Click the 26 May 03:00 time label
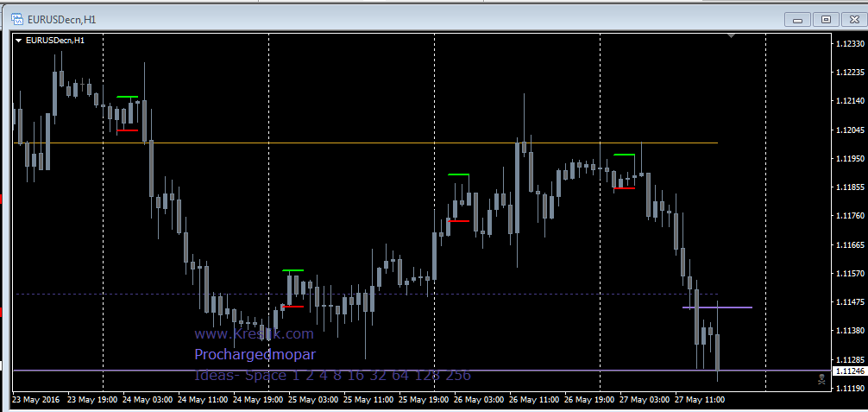Image resolution: width=868 pixels, height=412 pixels. [x=480, y=399]
